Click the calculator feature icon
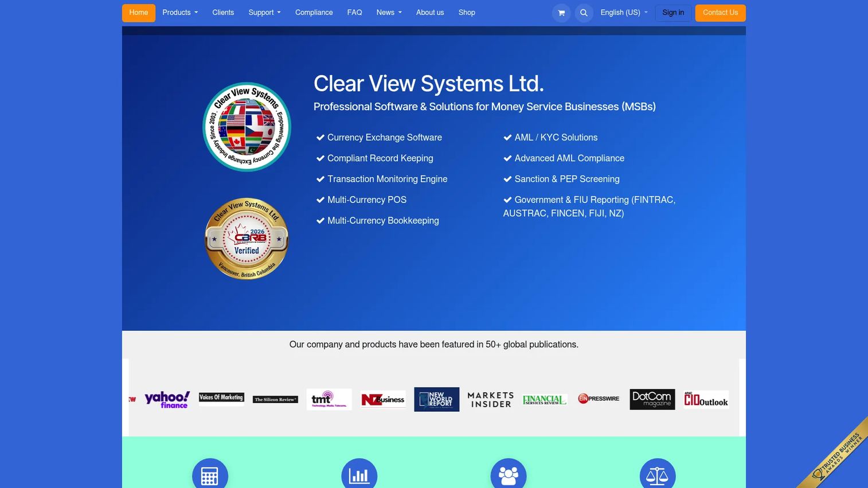 coord(210,475)
